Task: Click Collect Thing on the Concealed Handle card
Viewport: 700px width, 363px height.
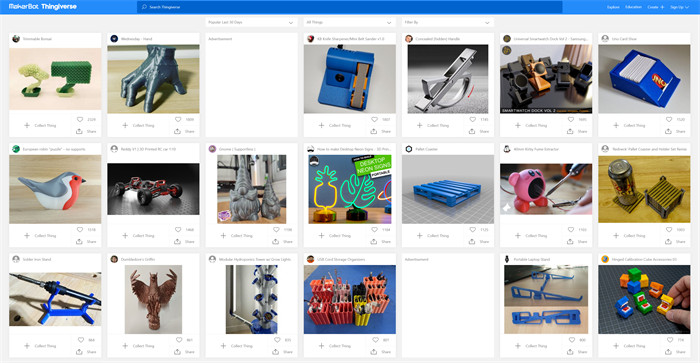Action: [x=433, y=125]
